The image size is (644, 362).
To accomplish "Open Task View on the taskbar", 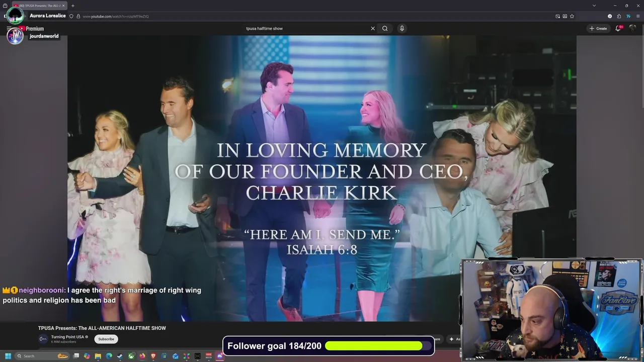I will coord(76,356).
